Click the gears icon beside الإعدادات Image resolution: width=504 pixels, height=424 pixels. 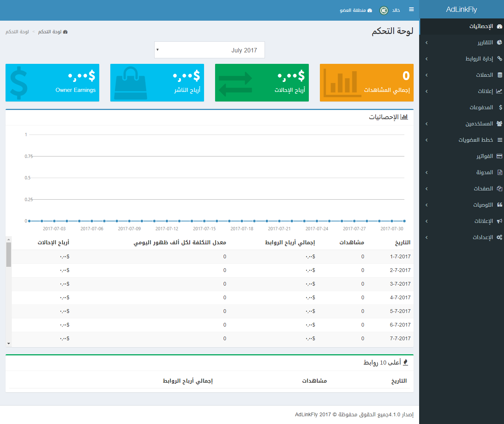(500, 237)
